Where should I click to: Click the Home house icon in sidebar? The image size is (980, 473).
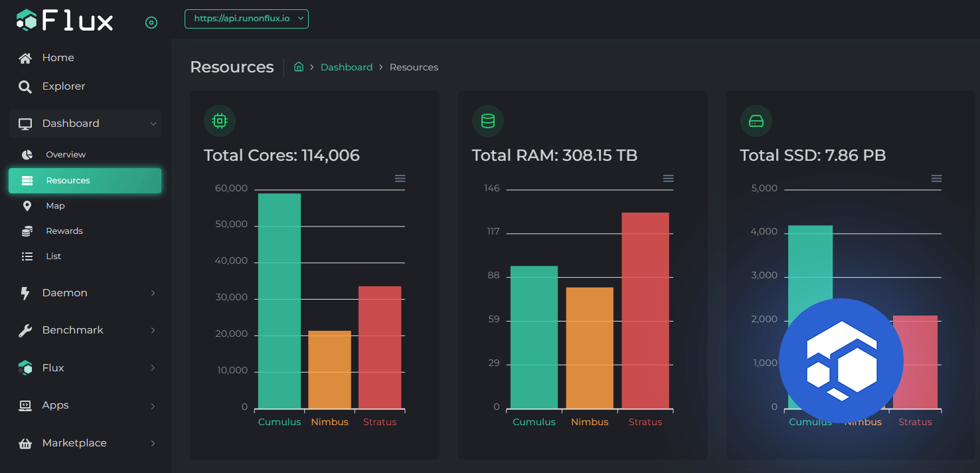click(25, 58)
